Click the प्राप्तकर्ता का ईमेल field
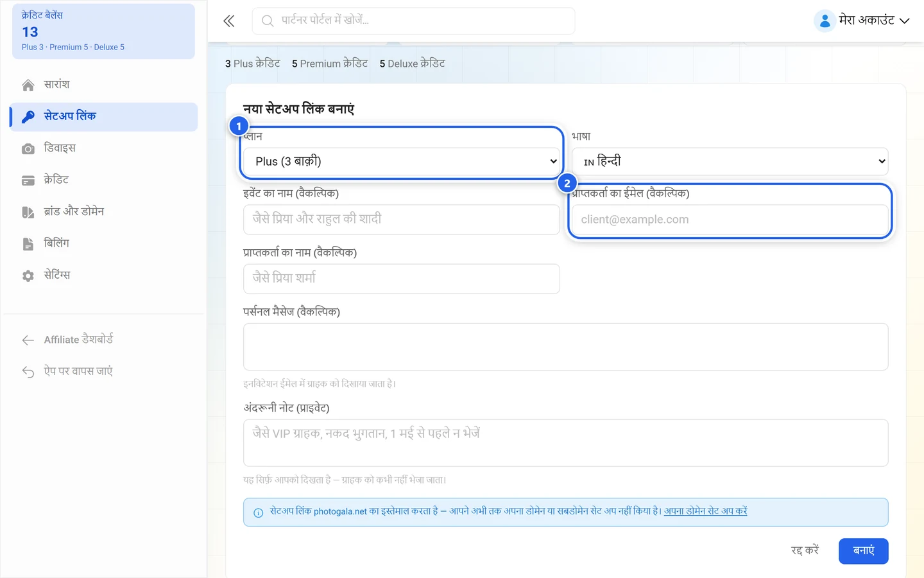The image size is (924, 578). 730,220
